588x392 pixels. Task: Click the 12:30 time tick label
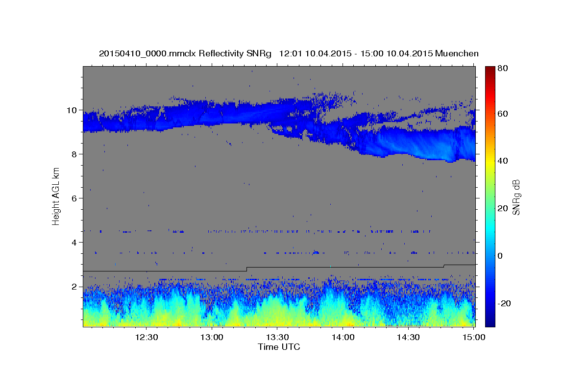[146, 337]
